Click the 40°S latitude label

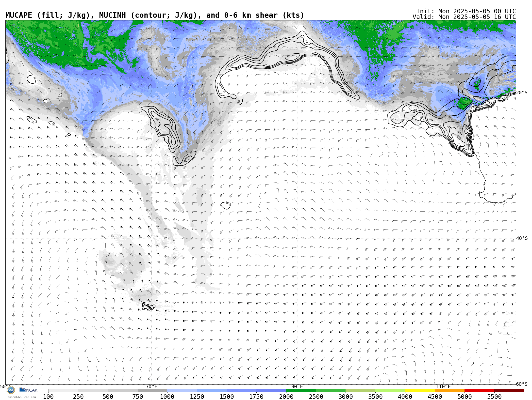522,238
